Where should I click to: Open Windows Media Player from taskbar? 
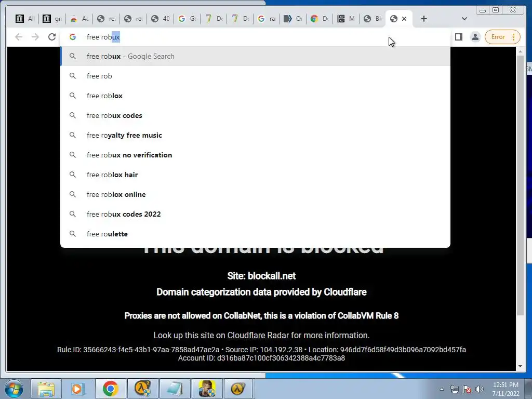(78, 389)
